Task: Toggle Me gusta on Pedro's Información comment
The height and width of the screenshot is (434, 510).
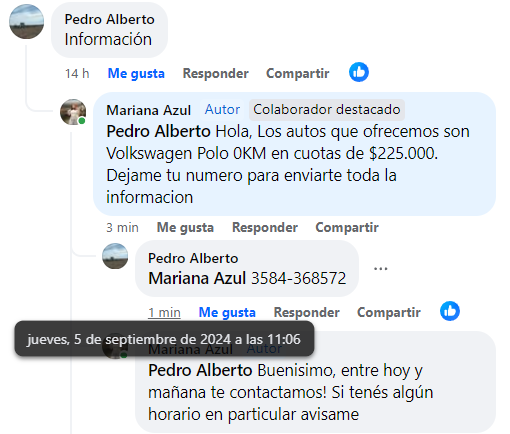Action: pyautogui.click(x=136, y=73)
